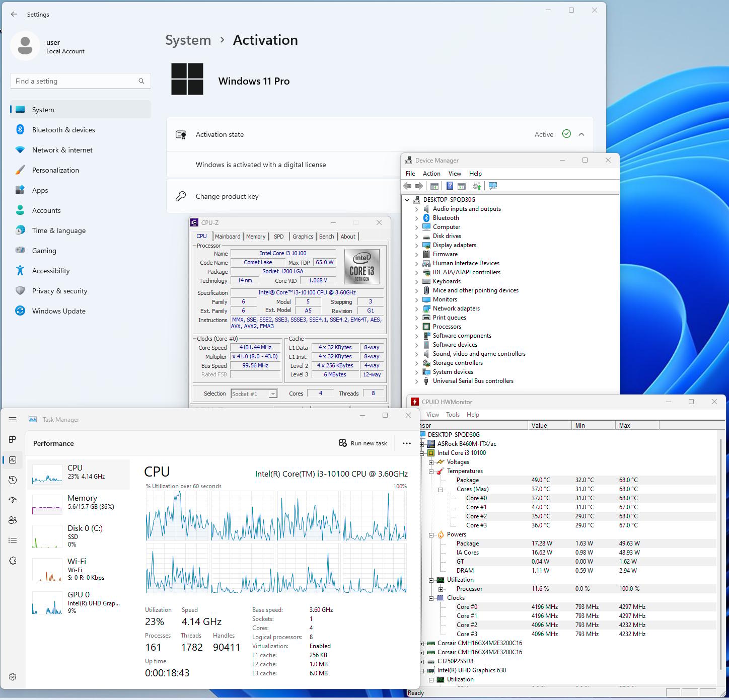Open Task Manager settings gear
The image size is (729, 700).
click(13, 677)
